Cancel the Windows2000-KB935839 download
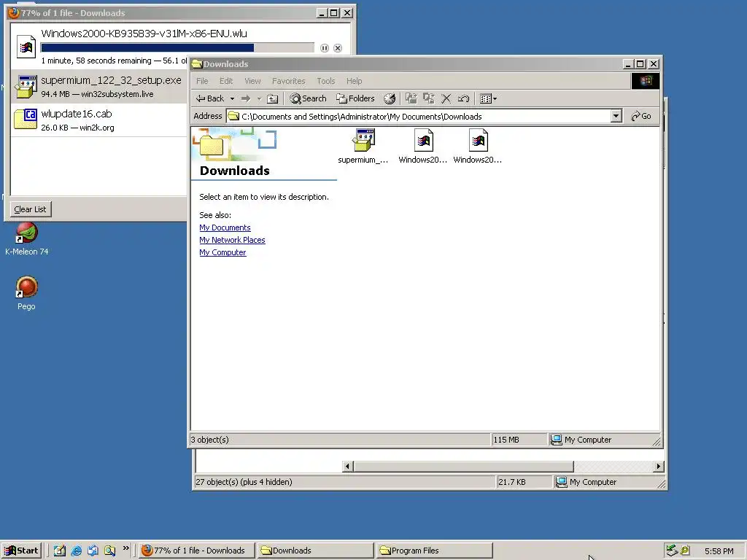Screen dimensions: 747x560 [338, 48]
